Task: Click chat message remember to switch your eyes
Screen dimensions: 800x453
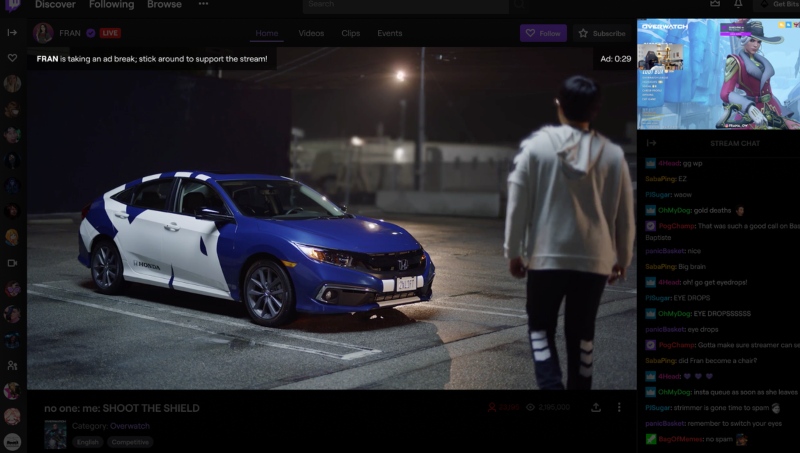Action: (x=713, y=423)
